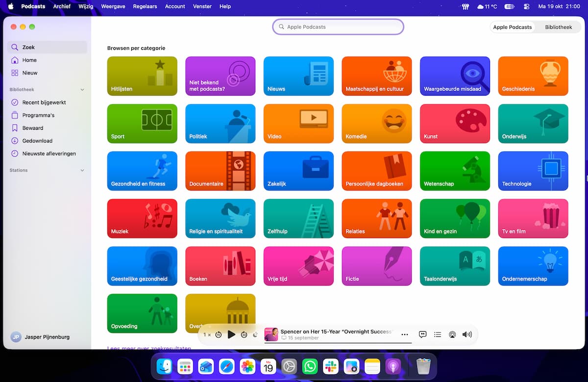Switch to the Bibliotheek search scope
Screen dimensions: 588x382
(559, 27)
